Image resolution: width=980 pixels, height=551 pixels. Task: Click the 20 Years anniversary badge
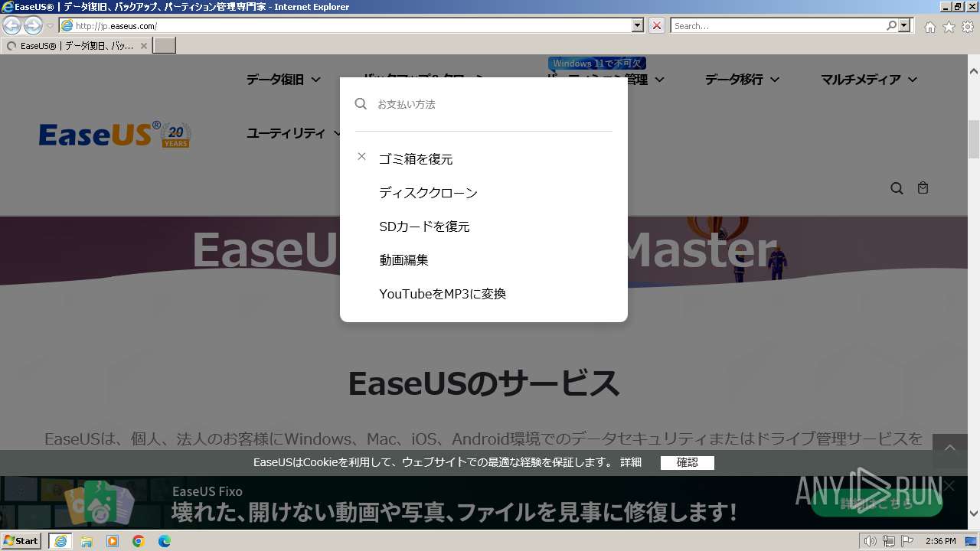coord(176,135)
